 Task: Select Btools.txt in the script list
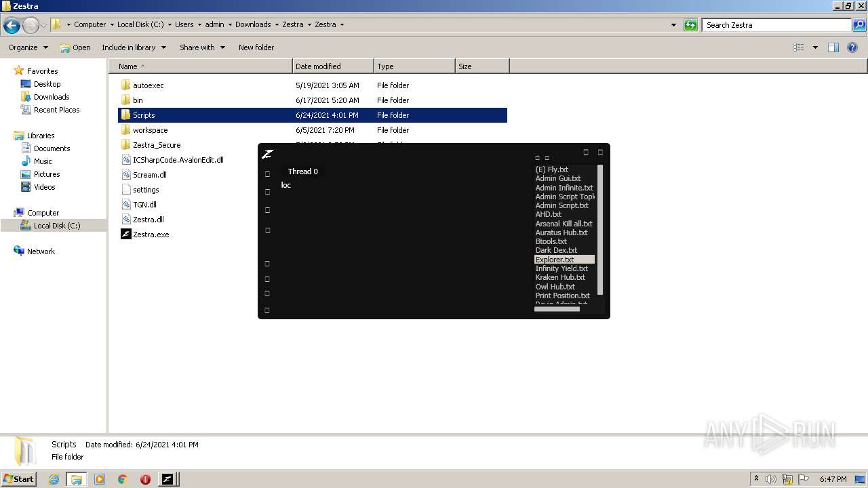(551, 241)
